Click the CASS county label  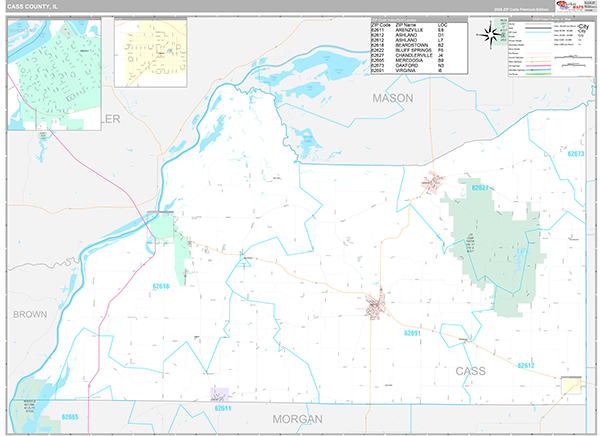click(x=470, y=371)
